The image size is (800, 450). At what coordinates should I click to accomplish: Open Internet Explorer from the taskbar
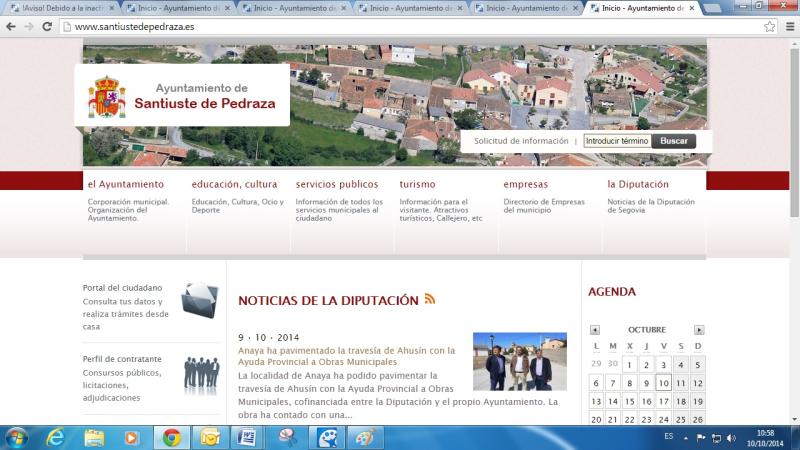(x=55, y=437)
